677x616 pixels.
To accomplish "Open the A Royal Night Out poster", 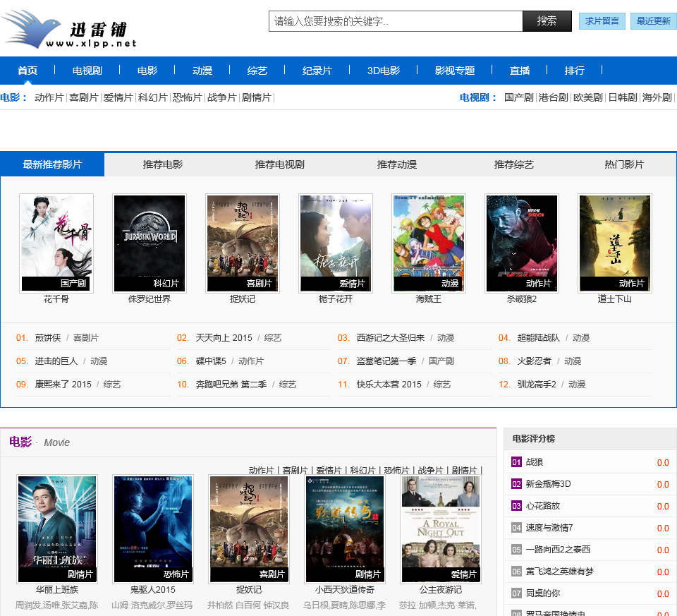I will [x=441, y=529].
